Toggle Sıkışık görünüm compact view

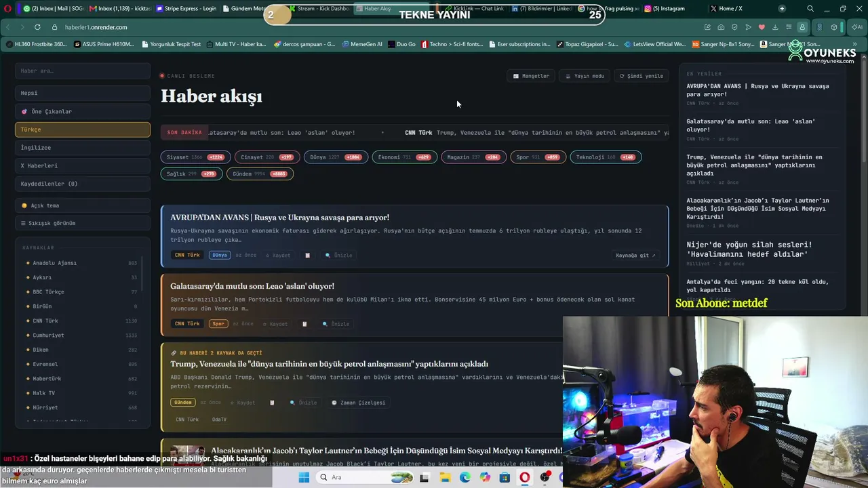click(x=83, y=223)
